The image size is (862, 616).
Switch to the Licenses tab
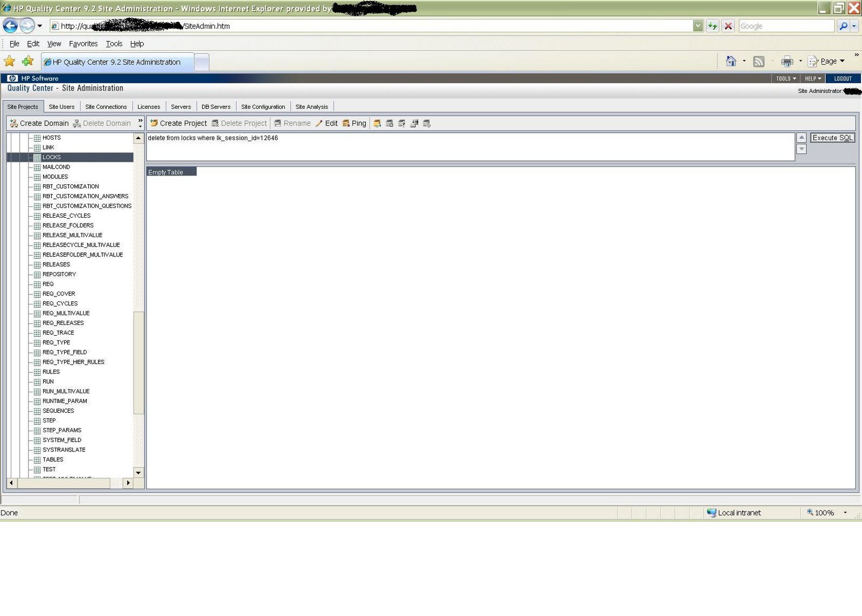click(x=149, y=107)
